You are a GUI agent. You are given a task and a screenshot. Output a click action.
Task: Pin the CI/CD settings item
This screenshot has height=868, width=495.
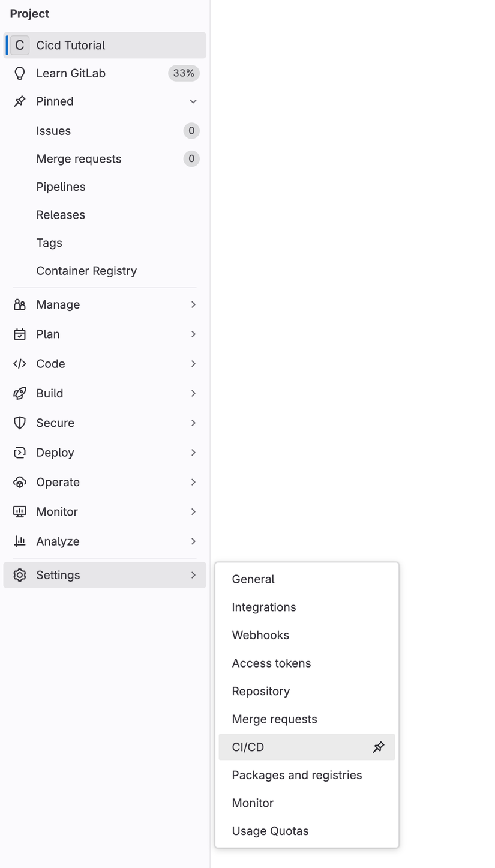click(x=379, y=747)
